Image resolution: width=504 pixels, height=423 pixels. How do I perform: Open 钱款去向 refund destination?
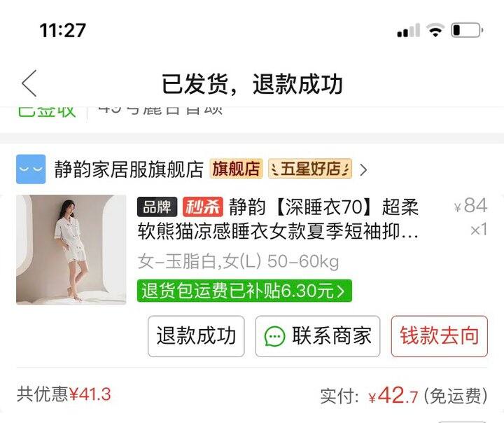440,336
